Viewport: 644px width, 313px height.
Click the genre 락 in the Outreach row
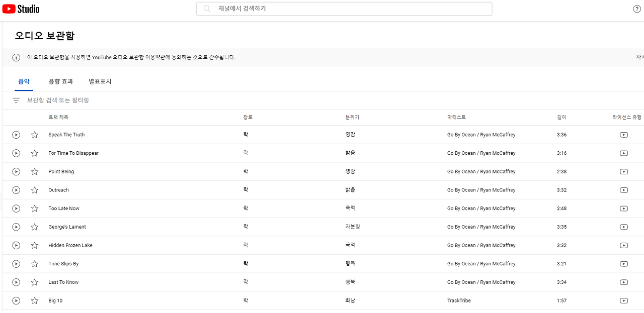pos(246,190)
